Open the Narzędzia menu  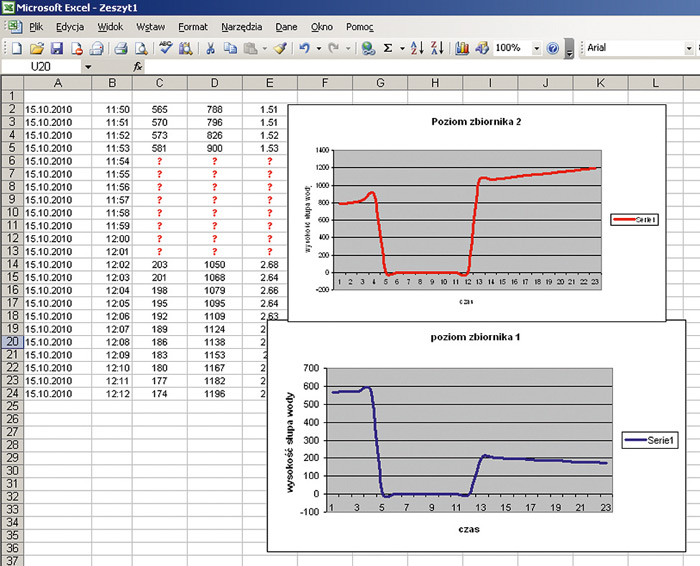(x=243, y=26)
